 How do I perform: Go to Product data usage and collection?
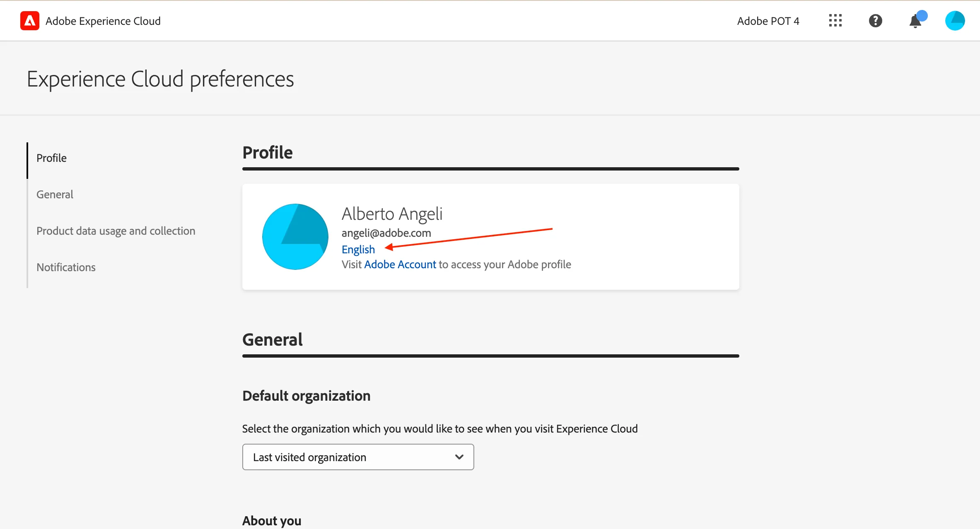116,231
